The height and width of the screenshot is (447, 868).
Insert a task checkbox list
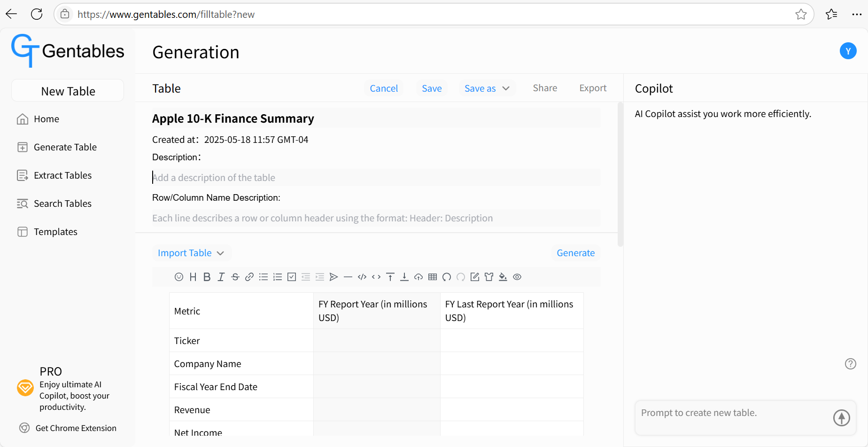292,277
